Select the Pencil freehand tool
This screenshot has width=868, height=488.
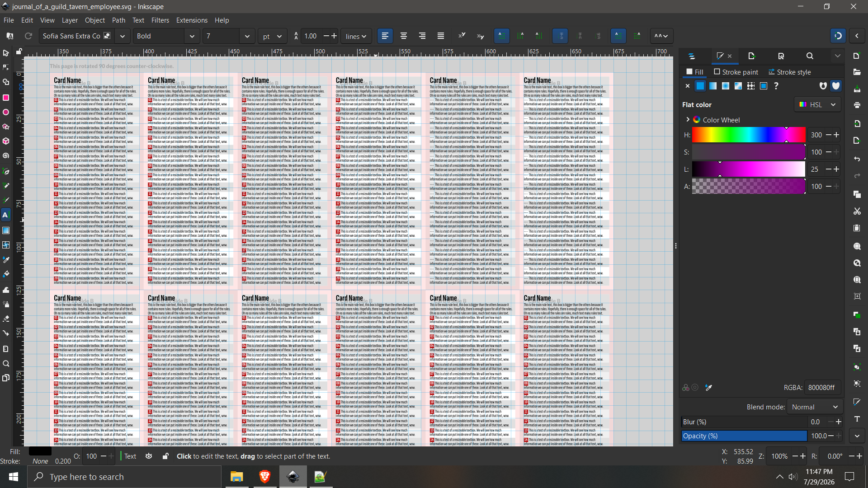tap(6, 186)
